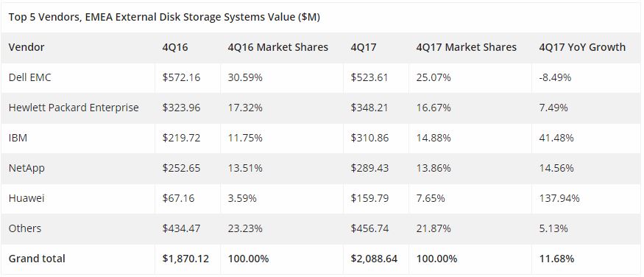Viewport: 644px width, 277px height.
Task: Select the 4Q17 column header
Action: pyautogui.click(x=364, y=47)
